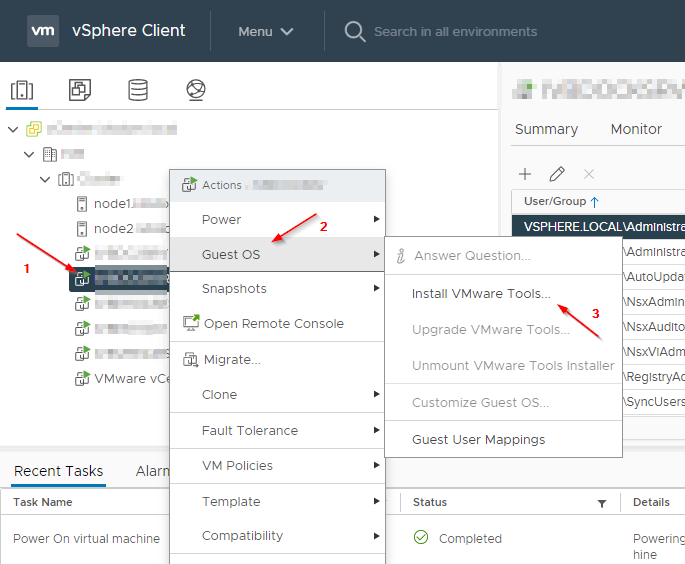Click the Task Name column header

coord(43,502)
